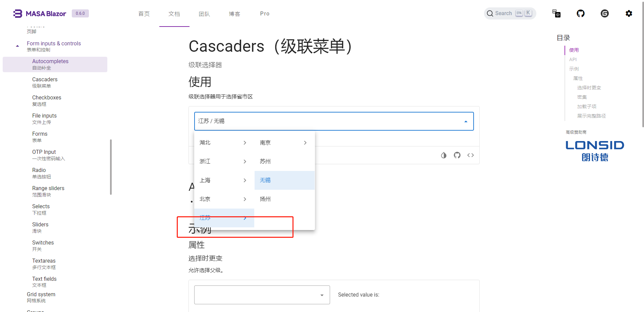Screen dimensions: 644x312
Task: Switch to the 博客 tab
Action: click(234, 13)
